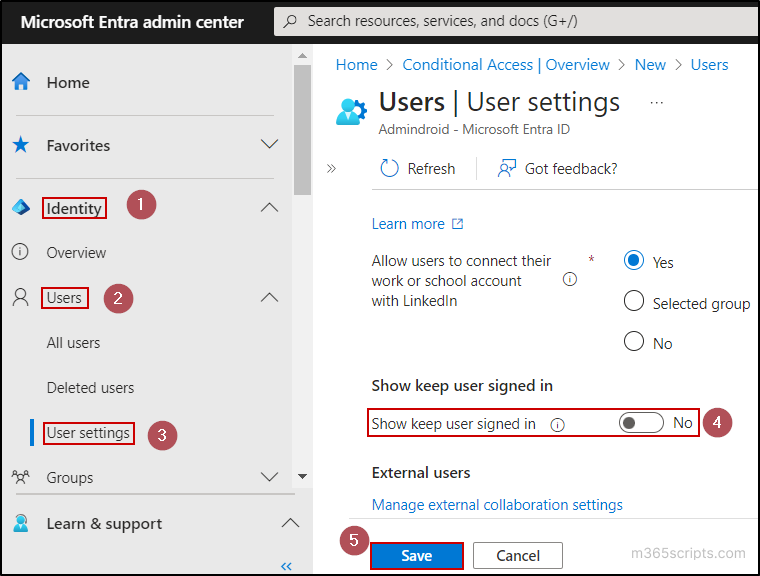Open the Learn more link
The height and width of the screenshot is (576, 760).
pos(408,224)
